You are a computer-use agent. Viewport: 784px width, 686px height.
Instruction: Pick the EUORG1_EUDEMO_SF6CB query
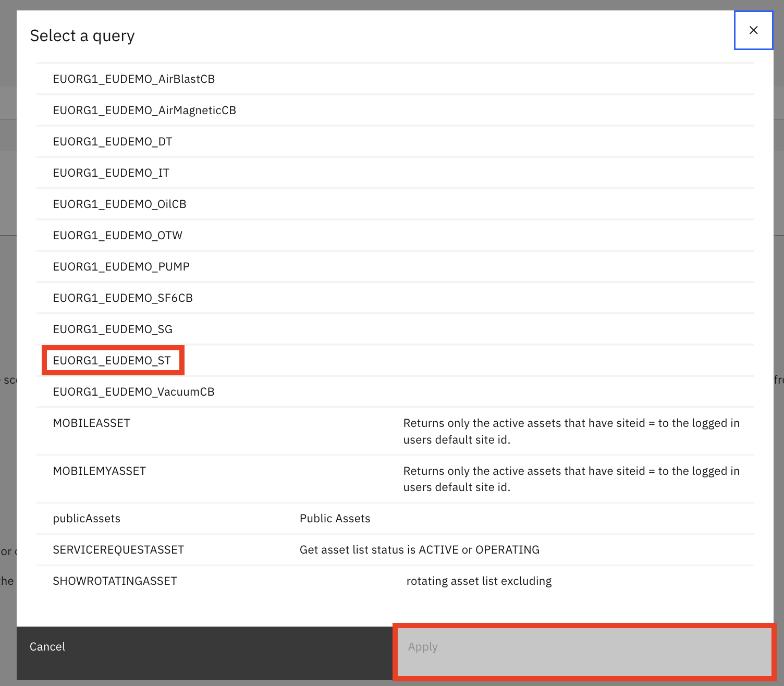coord(395,298)
